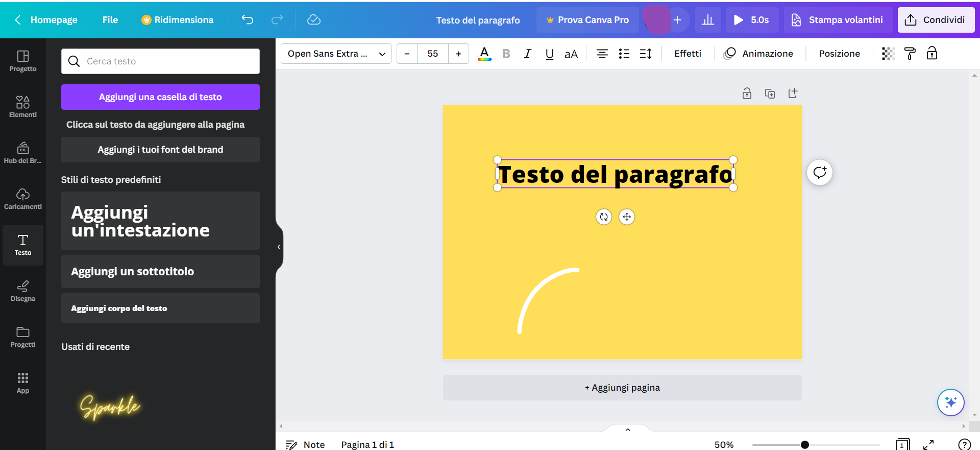Click the undo arrow icon
Screen dimensions: 980x450
[248, 20]
